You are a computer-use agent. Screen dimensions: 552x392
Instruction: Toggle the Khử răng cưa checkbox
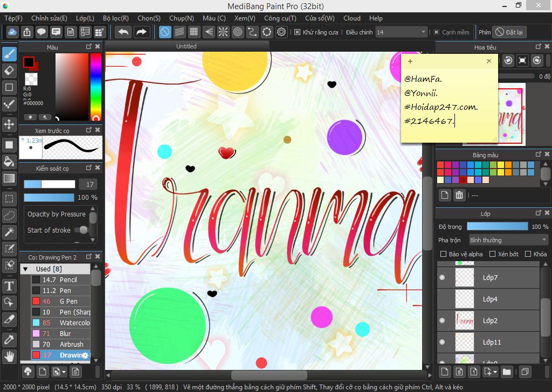pos(298,32)
